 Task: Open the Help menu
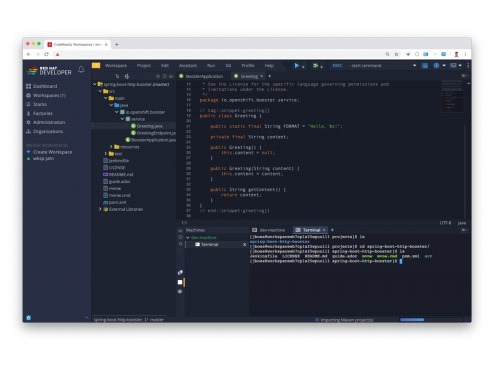pyautogui.click(x=269, y=66)
